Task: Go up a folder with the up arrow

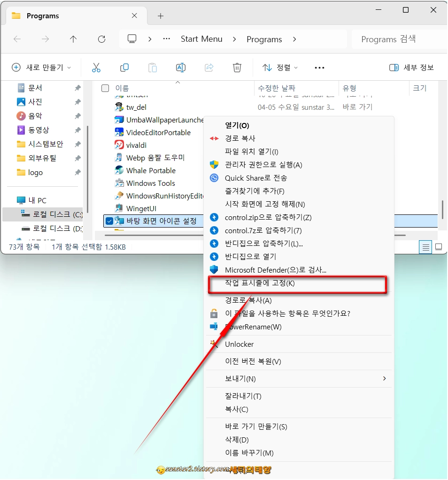Action: click(73, 39)
